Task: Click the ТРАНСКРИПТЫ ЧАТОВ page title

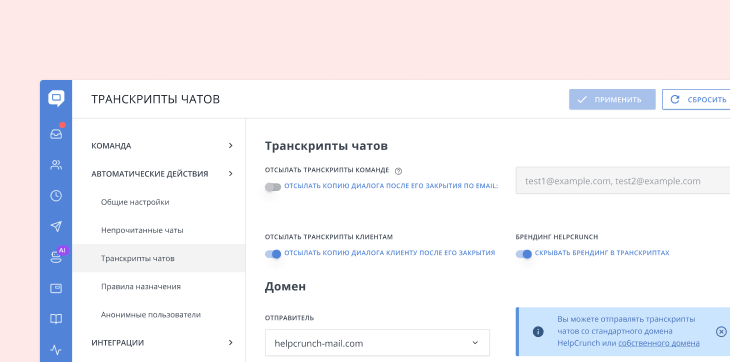Action: point(155,99)
